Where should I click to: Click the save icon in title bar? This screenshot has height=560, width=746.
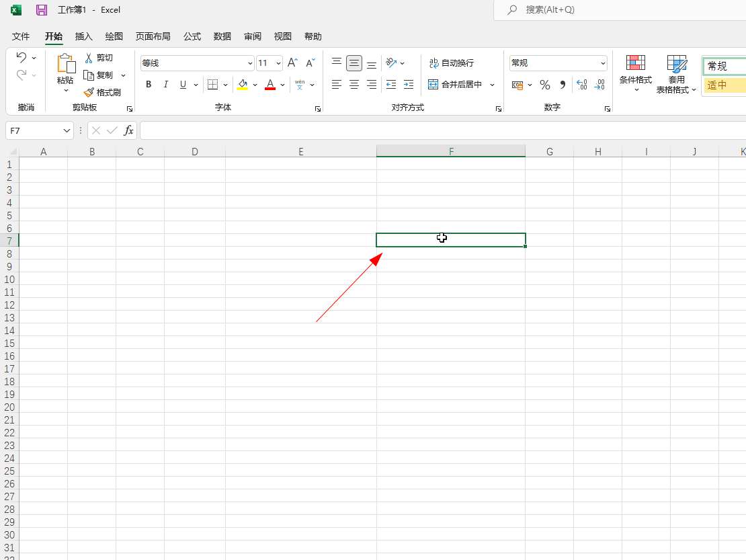click(42, 10)
